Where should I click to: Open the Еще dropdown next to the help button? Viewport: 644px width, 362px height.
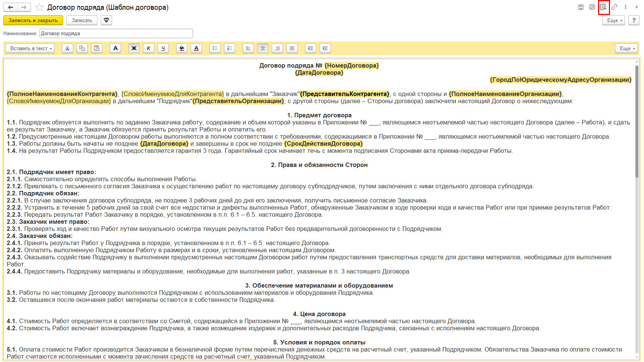613,20
